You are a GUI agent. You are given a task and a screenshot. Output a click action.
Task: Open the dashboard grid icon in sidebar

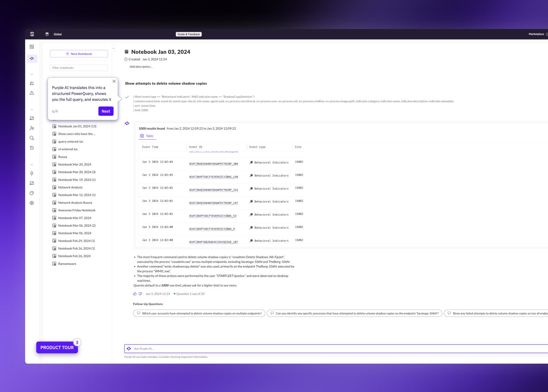[32, 47]
